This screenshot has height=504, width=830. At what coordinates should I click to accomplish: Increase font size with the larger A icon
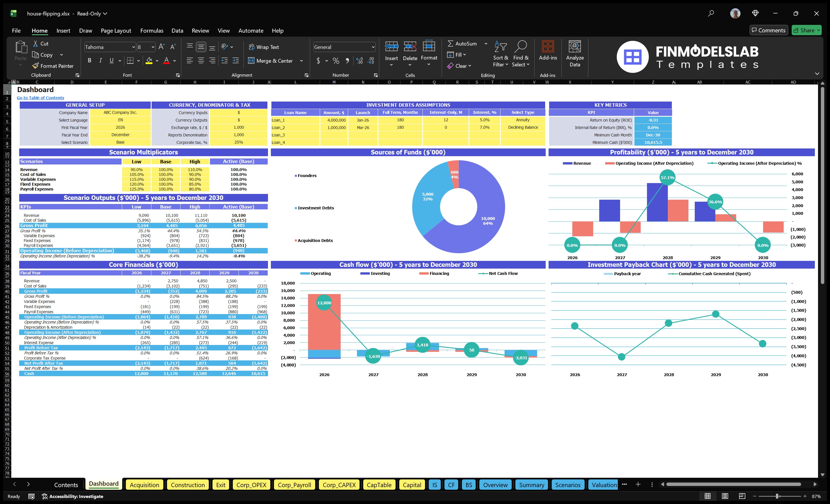162,47
